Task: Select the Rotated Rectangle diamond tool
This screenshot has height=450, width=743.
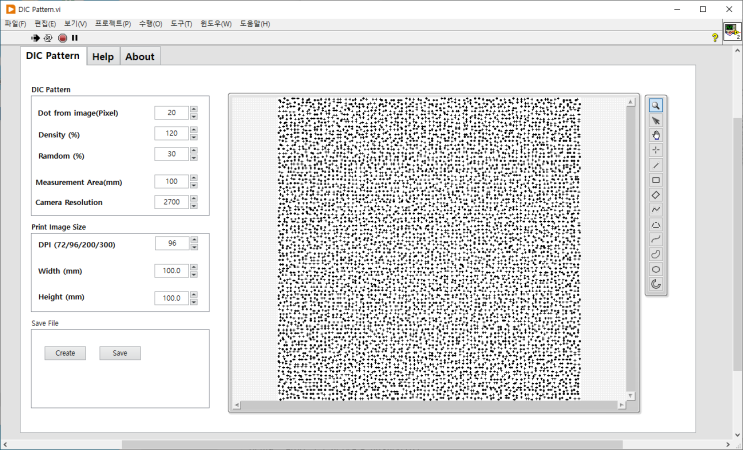Action: pos(656,195)
